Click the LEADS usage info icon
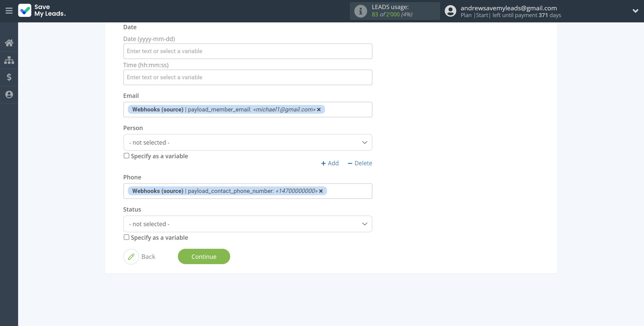Viewport: 644px width, 326px height. [x=361, y=11]
